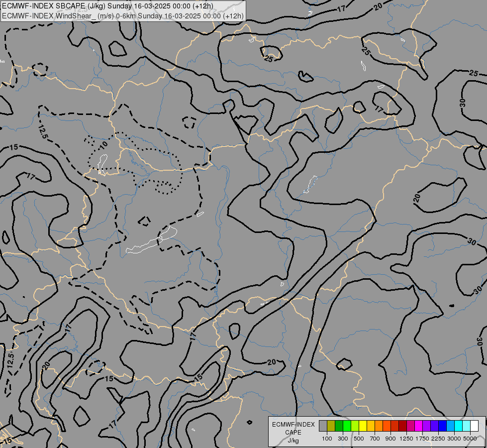Select the cyan swatch right of 3000

coord(458,426)
